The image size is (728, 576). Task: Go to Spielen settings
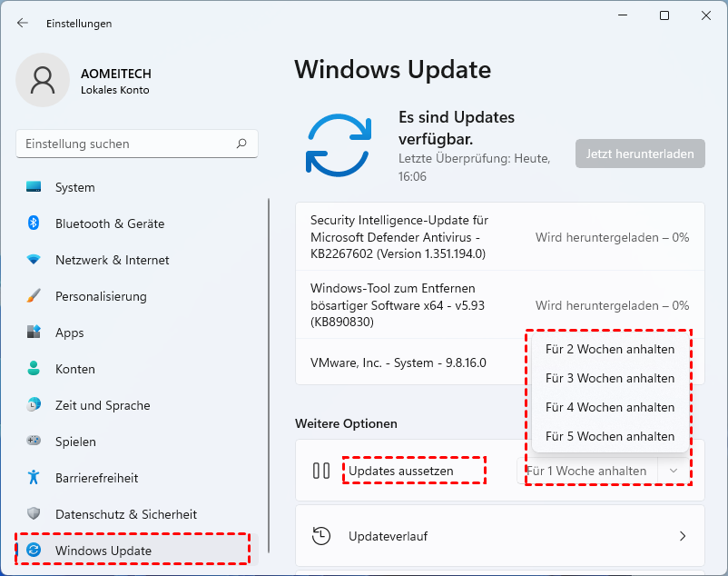point(137,442)
